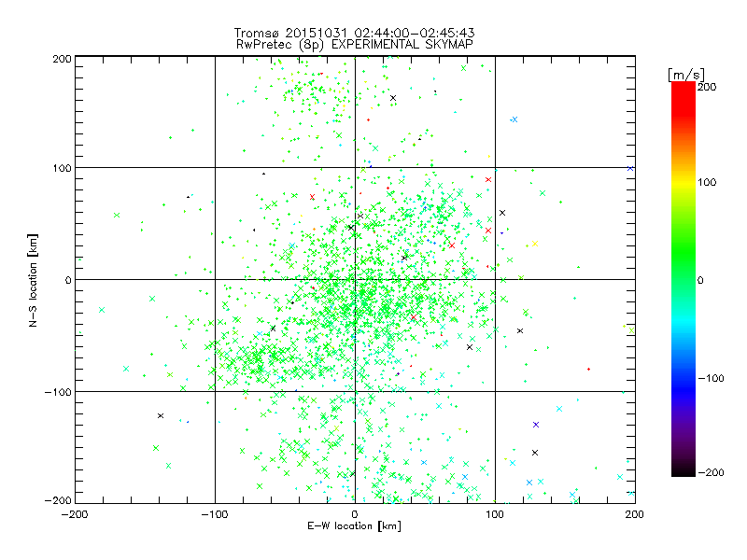Click the 'N-S location [km]' axis label
The width and height of the screenshot is (747, 560).
[x=33, y=281]
